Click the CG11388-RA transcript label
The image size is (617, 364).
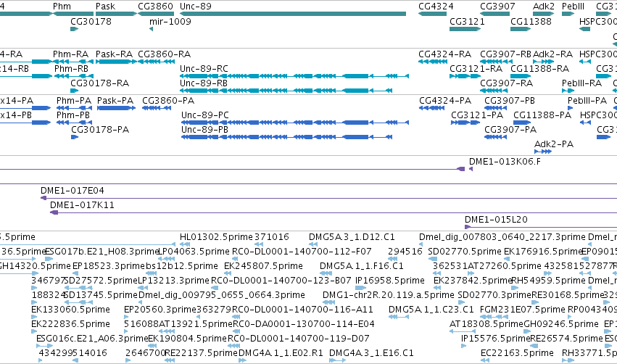540,68
